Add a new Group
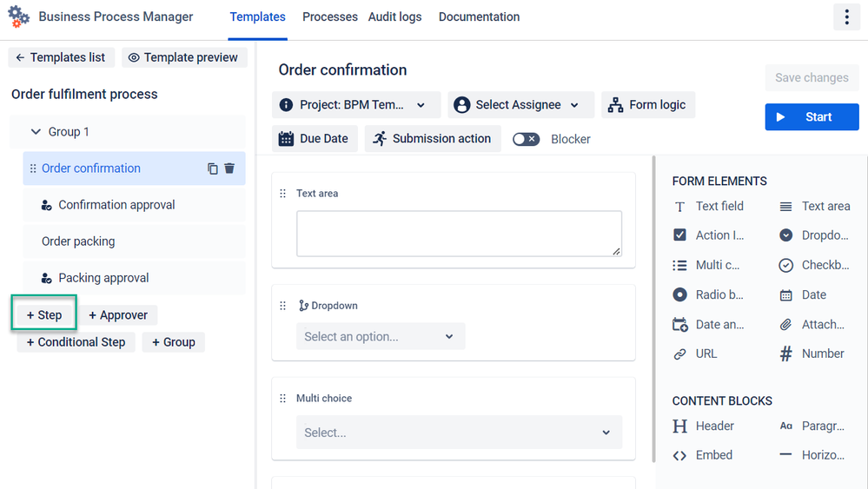The width and height of the screenshot is (868, 489). click(x=173, y=342)
